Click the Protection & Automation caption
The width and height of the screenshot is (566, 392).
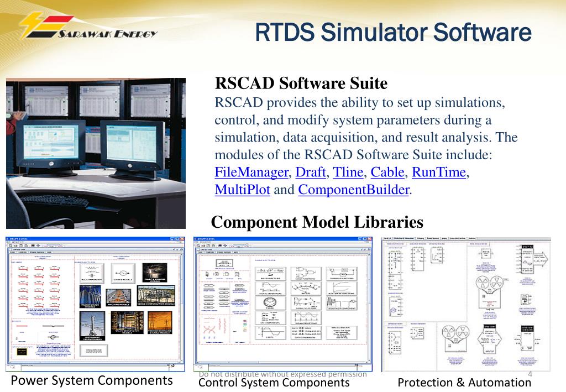[x=464, y=383]
